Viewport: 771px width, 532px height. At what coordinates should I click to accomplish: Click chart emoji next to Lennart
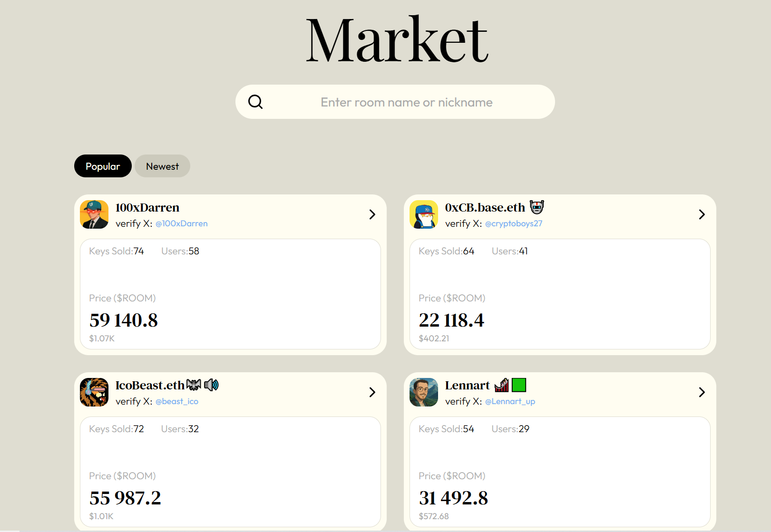[501, 385]
